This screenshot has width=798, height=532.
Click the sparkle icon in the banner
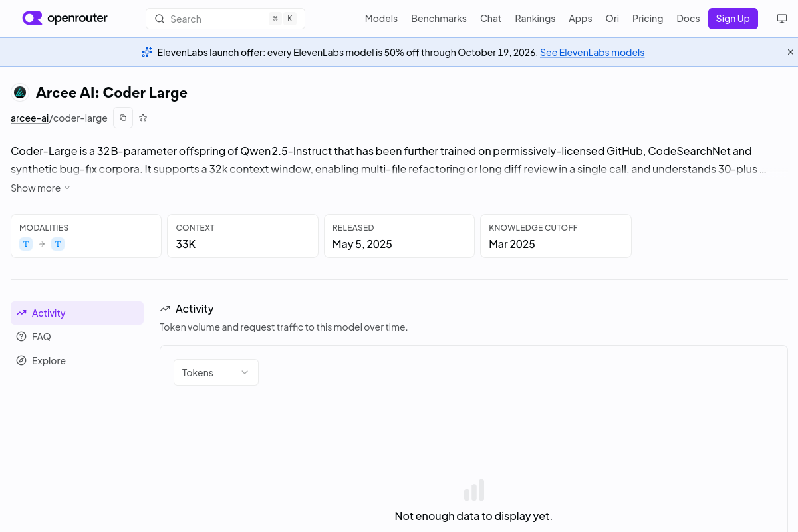click(x=147, y=52)
